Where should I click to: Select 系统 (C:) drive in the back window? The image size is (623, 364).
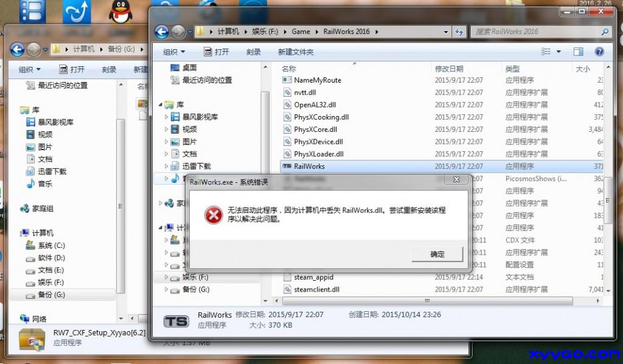pos(51,246)
